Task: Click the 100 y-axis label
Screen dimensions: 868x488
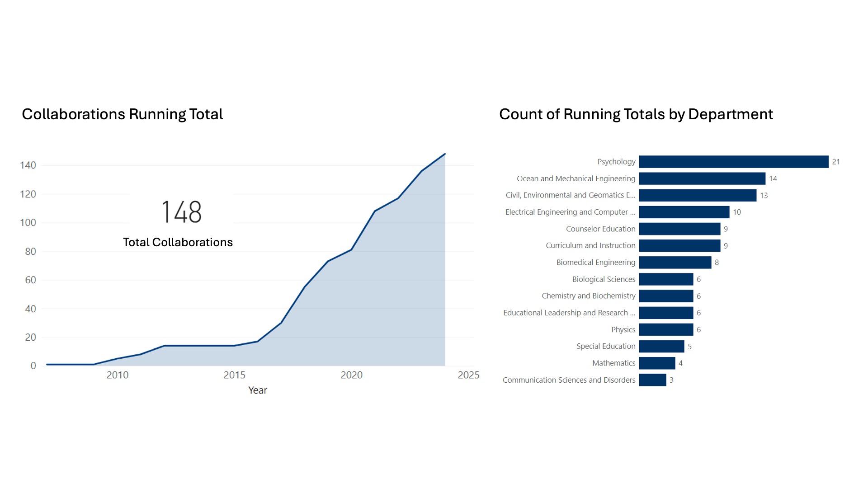Action: pos(28,223)
